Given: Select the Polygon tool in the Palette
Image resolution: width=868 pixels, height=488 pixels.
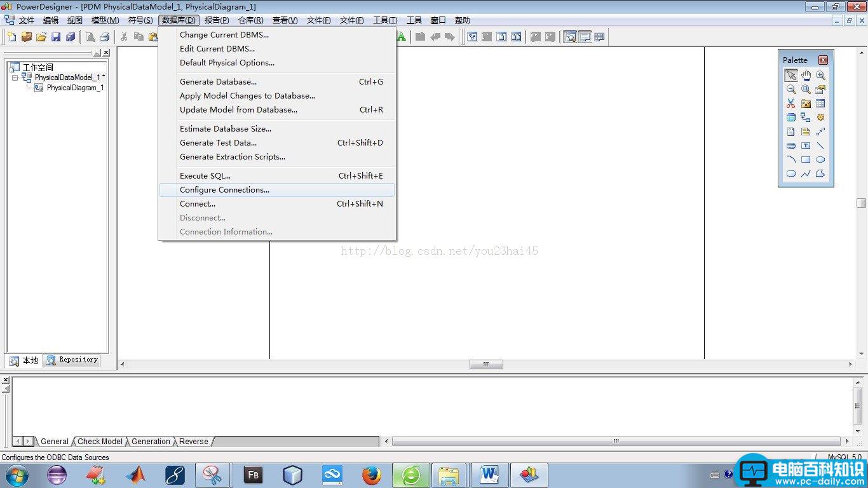Looking at the screenshot, I should tap(820, 173).
